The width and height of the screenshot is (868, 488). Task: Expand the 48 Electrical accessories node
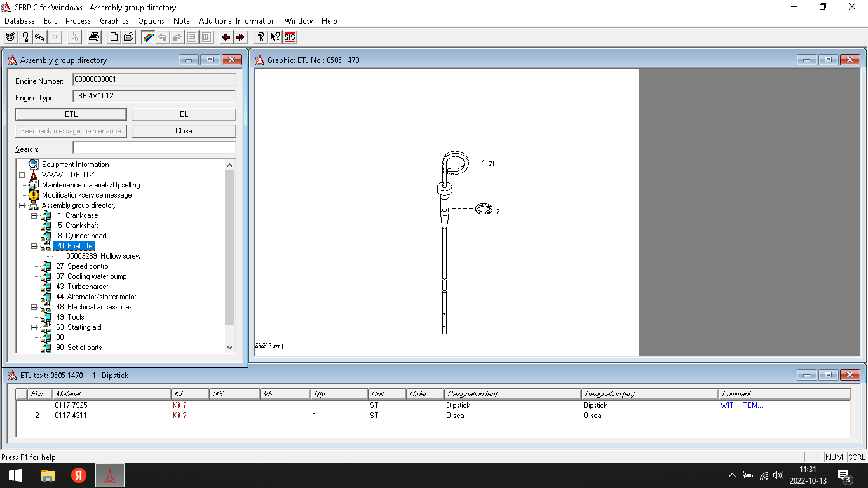pos(34,307)
